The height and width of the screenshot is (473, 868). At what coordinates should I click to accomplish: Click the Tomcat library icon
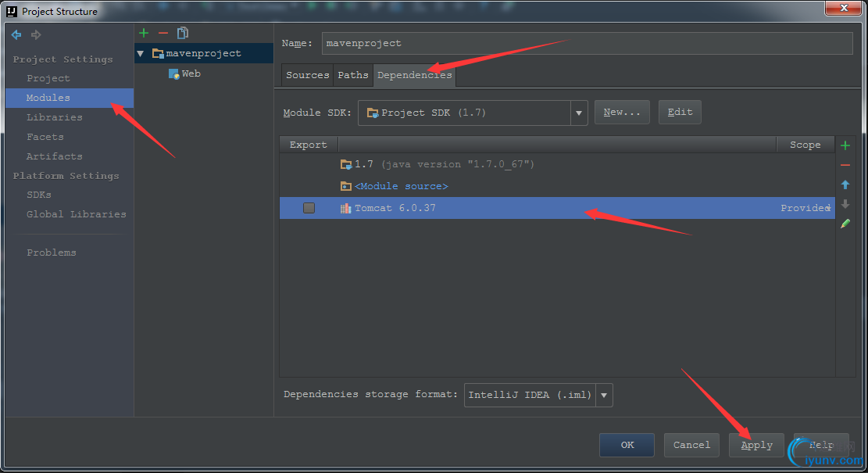345,208
